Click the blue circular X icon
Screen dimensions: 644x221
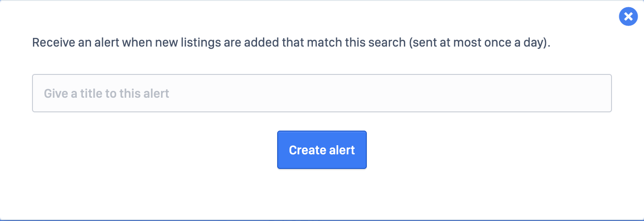click(x=628, y=17)
